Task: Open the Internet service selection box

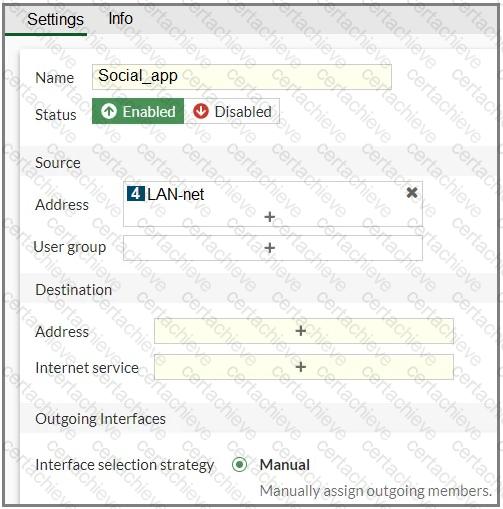Action: tap(304, 367)
